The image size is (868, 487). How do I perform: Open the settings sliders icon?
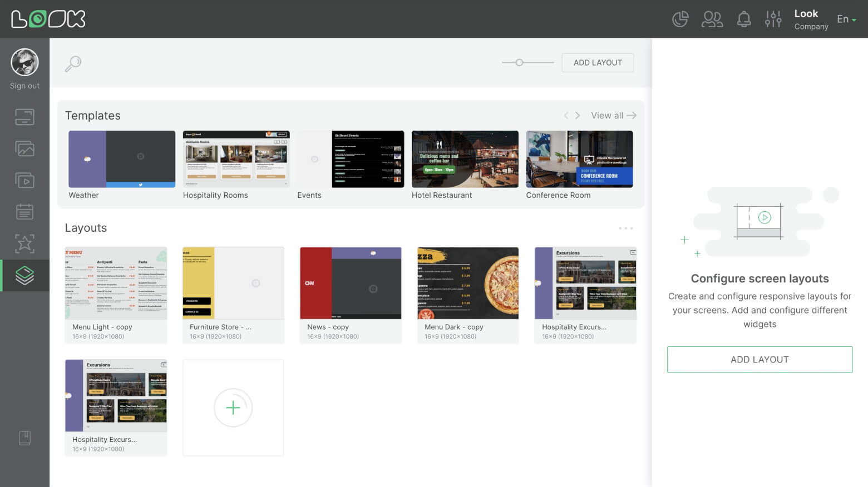[x=773, y=19]
